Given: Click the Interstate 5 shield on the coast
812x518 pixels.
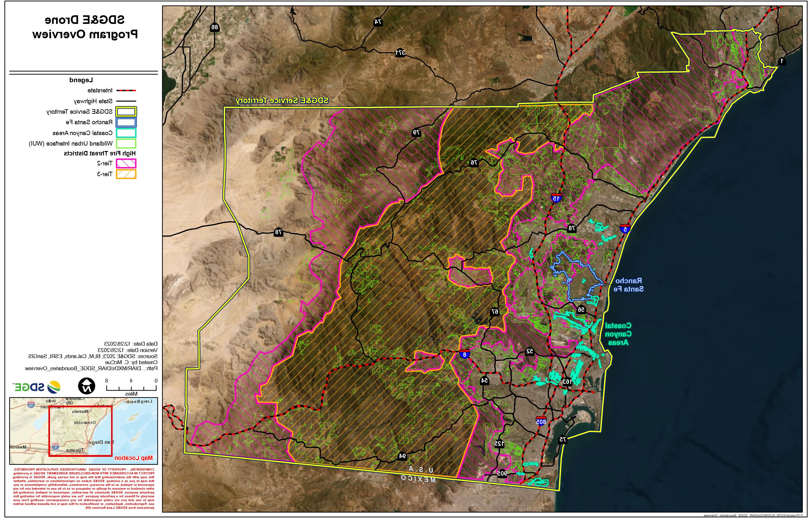Looking at the screenshot, I should pos(625,228).
